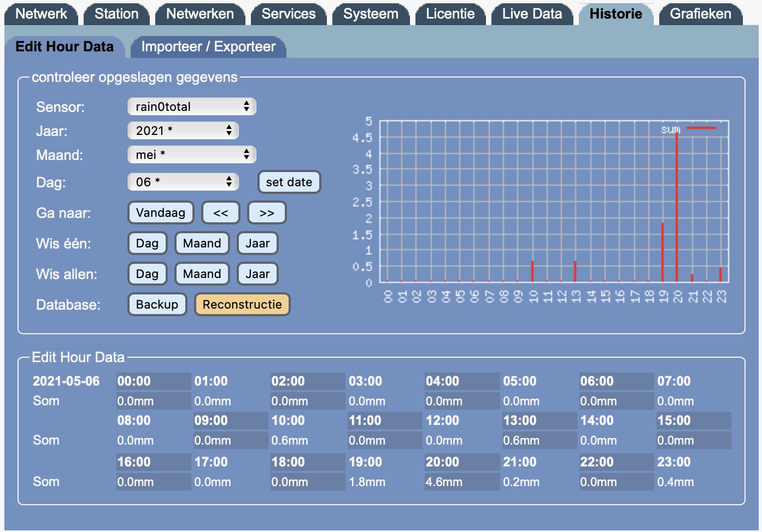Click Maand in the Wis allen row
Screen dimensions: 762x532
(x=202, y=274)
